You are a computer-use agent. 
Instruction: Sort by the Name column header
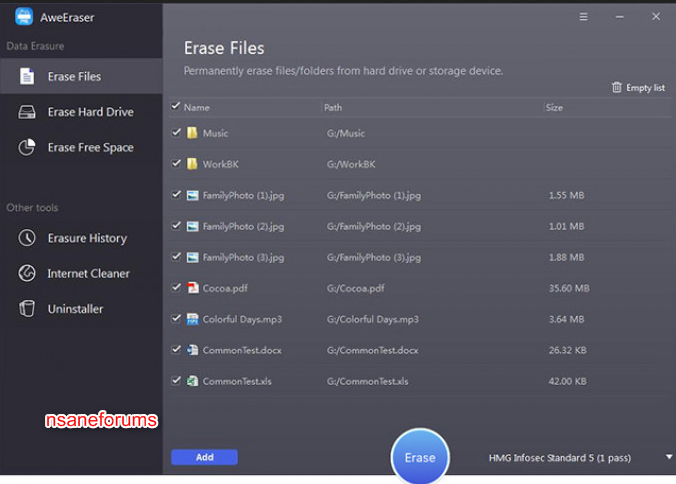tap(197, 107)
